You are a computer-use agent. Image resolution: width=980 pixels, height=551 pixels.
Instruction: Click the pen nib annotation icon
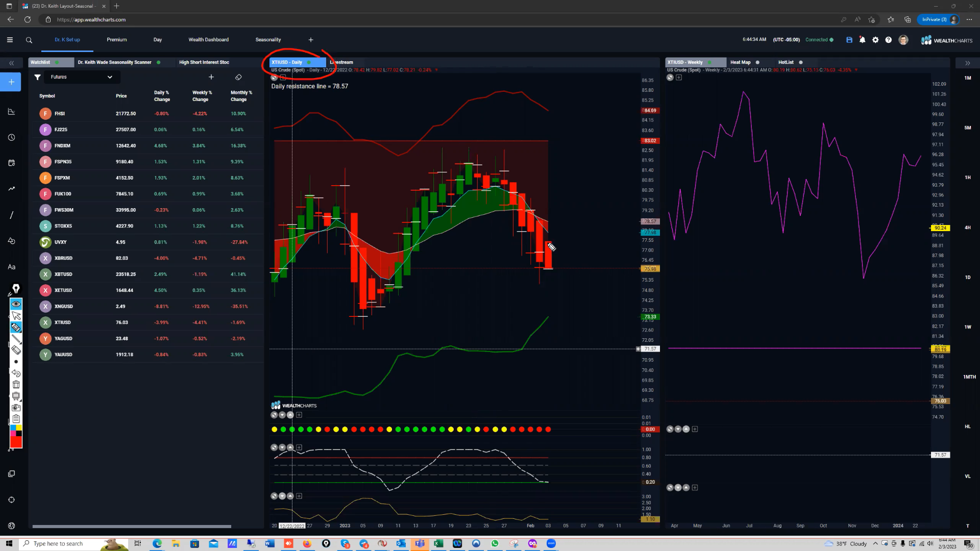pyautogui.click(x=16, y=289)
